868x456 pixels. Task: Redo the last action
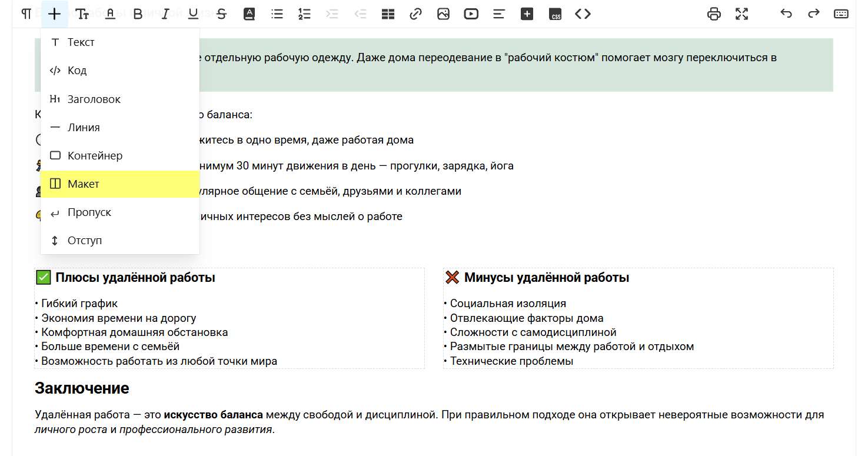pyautogui.click(x=814, y=14)
